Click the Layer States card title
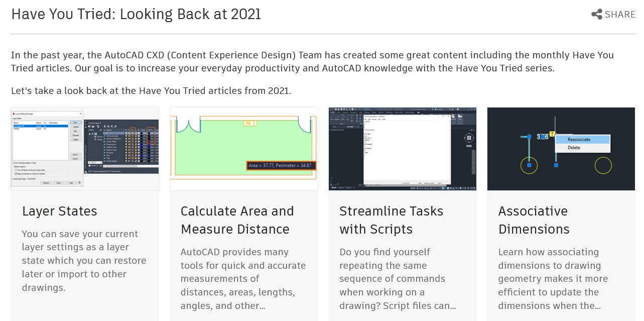644x321 pixels. 60,211
